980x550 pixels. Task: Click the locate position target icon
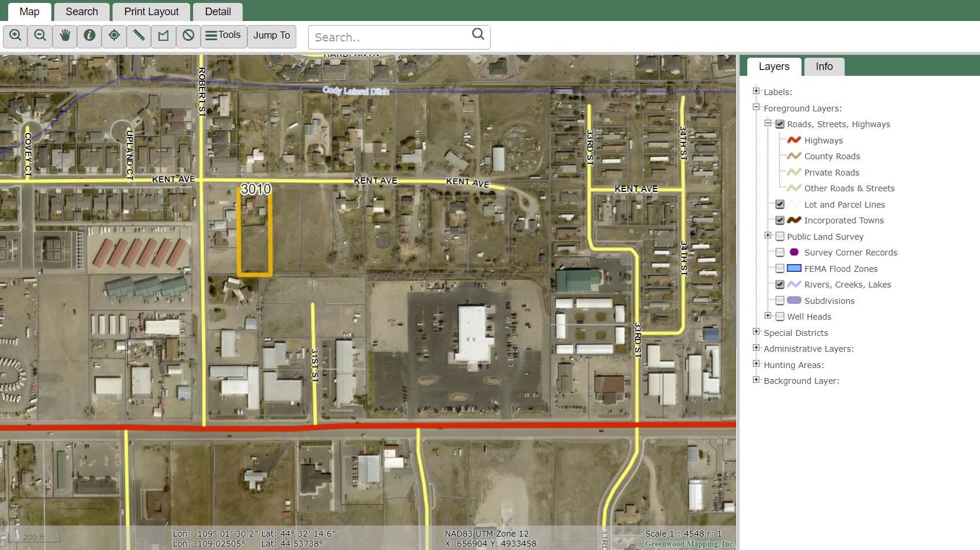[x=114, y=36]
